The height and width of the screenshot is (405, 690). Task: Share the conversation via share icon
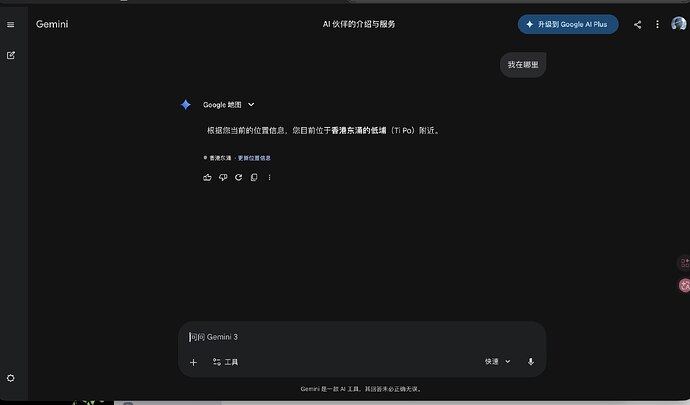click(637, 25)
